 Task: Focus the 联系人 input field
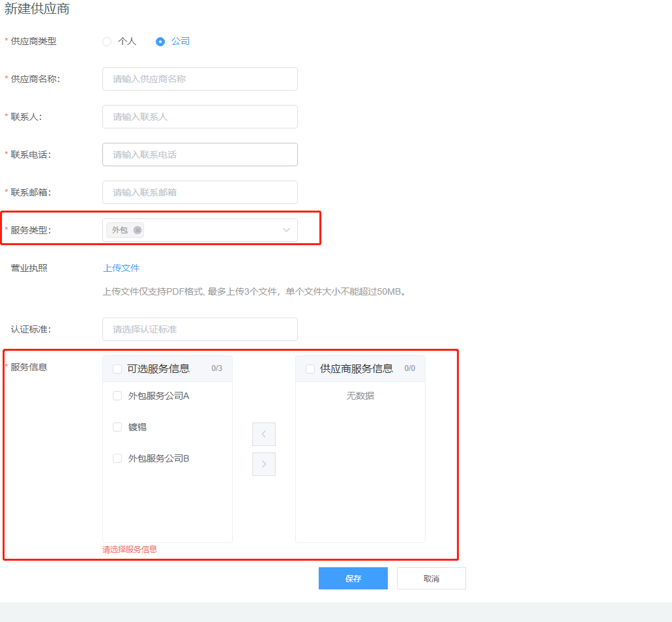199,117
